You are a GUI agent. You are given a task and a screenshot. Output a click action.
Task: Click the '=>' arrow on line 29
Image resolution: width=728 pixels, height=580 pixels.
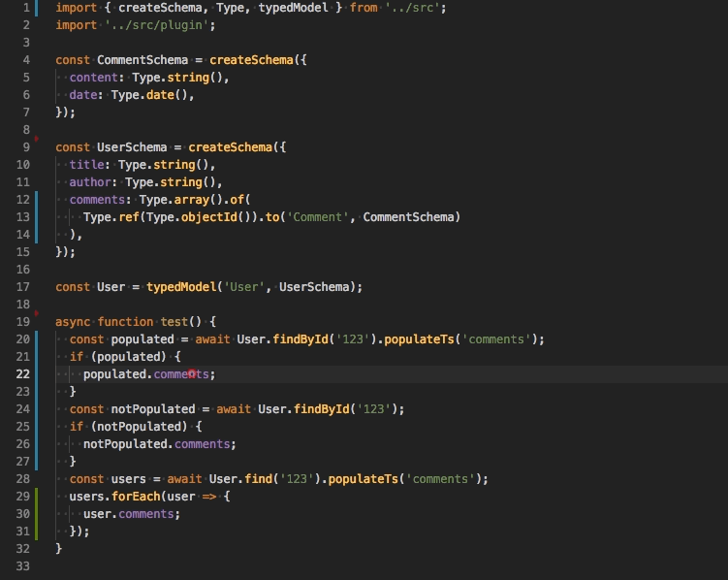209,497
